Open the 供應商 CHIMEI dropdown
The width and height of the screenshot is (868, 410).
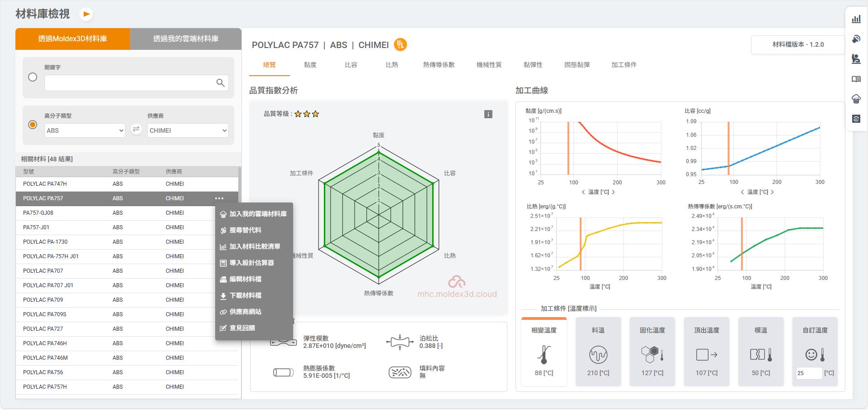188,130
